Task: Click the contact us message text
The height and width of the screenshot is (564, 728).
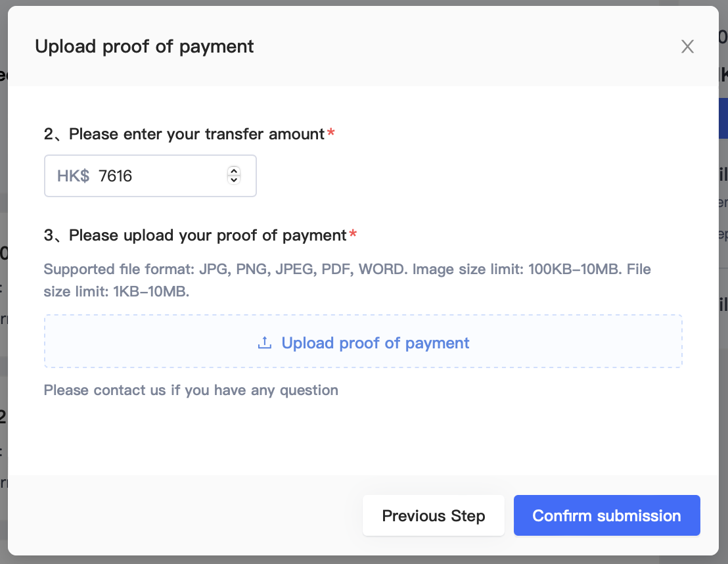Action: click(191, 390)
